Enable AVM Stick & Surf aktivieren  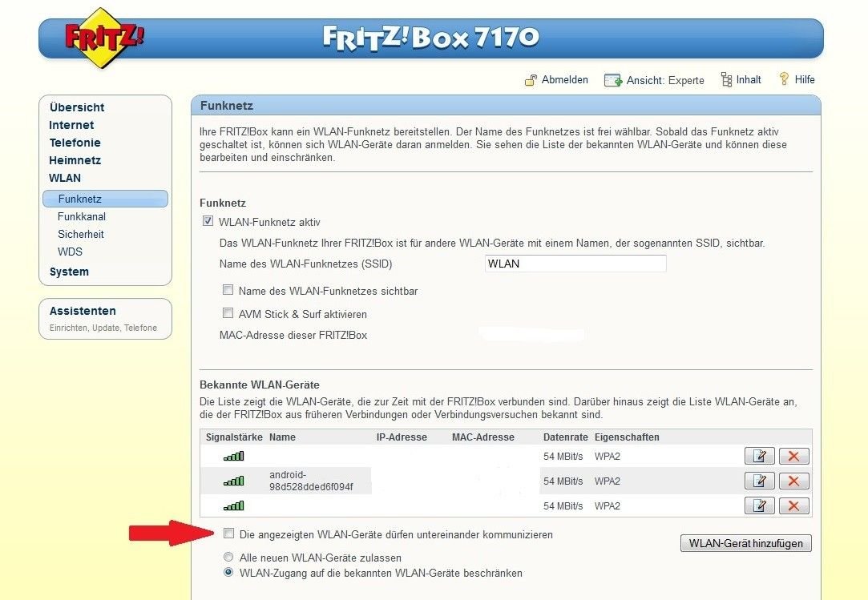click(x=228, y=312)
